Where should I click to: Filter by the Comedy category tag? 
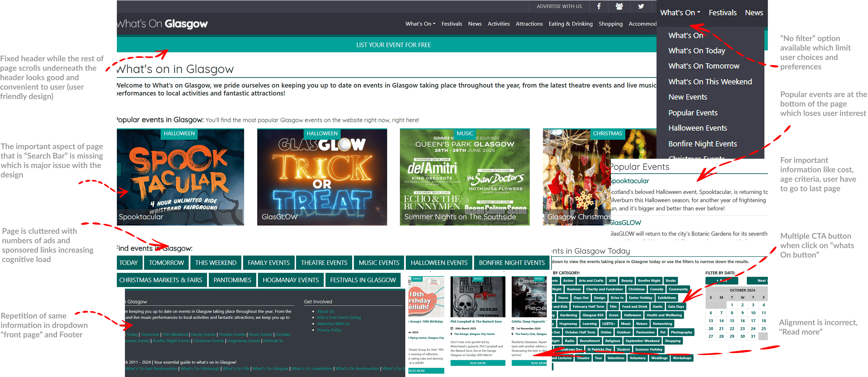[x=656, y=289]
